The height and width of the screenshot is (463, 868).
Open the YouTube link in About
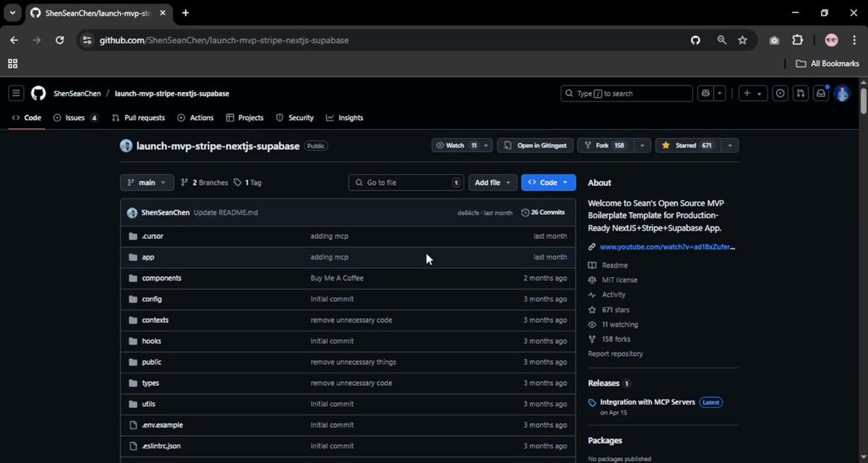coord(667,247)
